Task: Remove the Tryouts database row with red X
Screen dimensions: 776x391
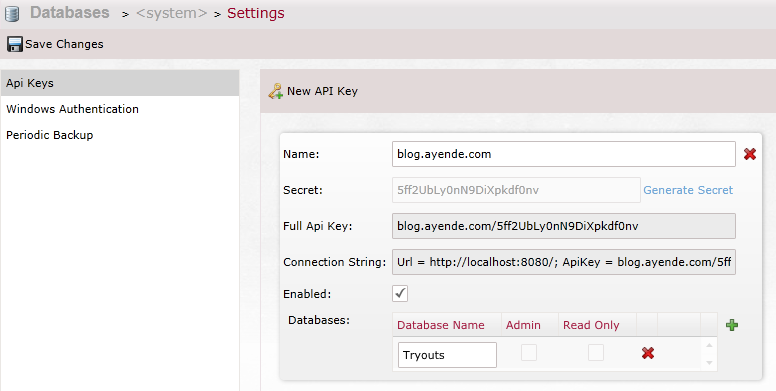Action: tap(648, 353)
